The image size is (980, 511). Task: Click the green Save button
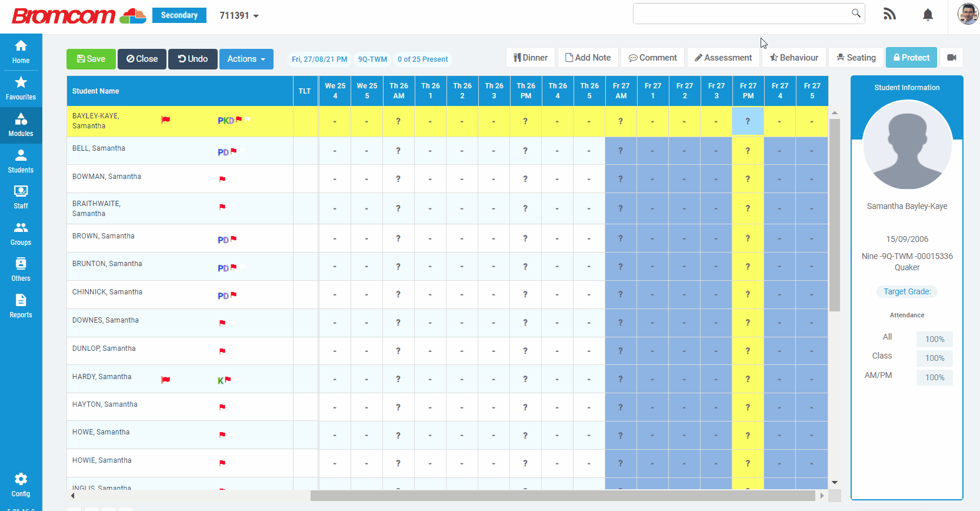click(x=91, y=59)
